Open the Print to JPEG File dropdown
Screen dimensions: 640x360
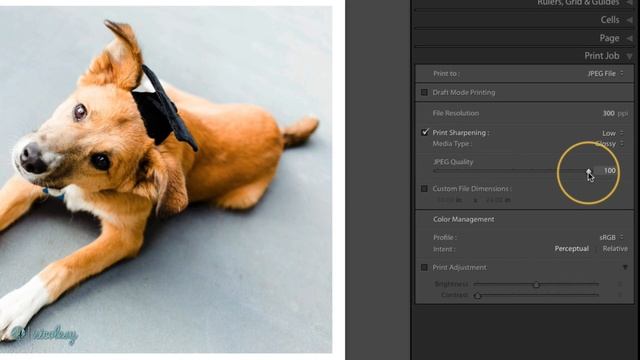(x=605, y=73)
